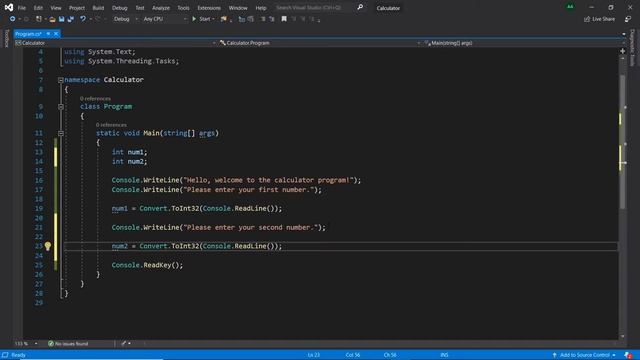The image size is (640, 360).
Task: Open the Debug configuration dropdown
Action: pyautogui.click(x=125, y=19)
